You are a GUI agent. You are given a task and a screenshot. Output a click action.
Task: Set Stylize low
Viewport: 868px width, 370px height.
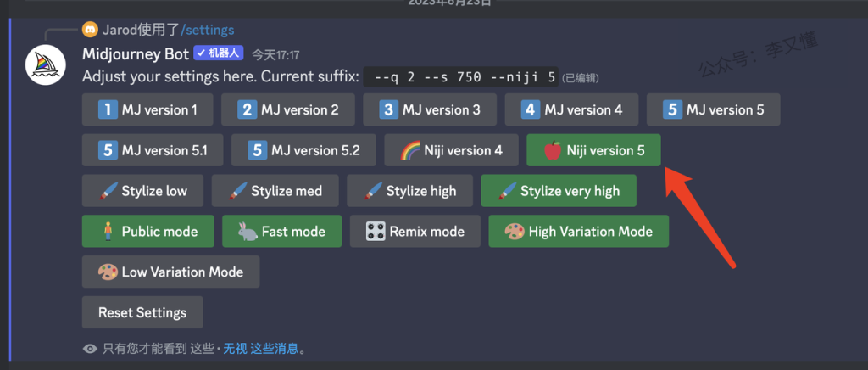tap(142, 191)
